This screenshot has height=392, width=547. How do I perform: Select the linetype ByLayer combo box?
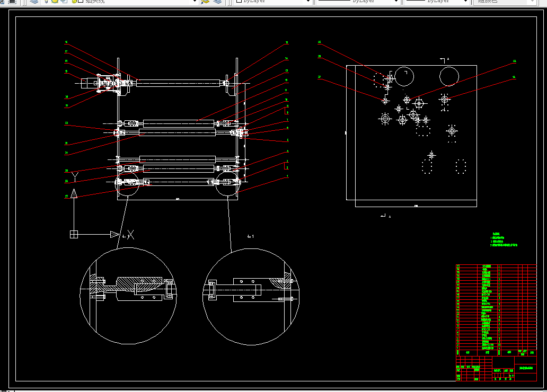(357, 2)
